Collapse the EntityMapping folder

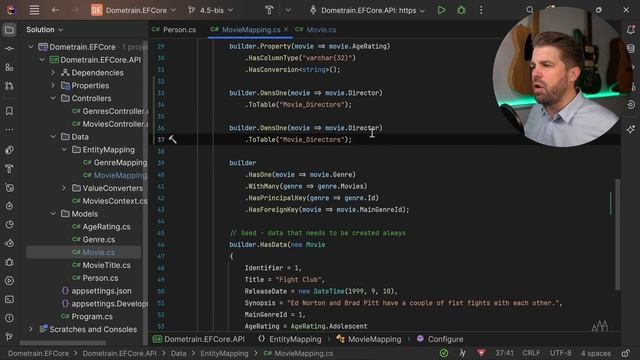pyautogui.click(x=64, y=150)
